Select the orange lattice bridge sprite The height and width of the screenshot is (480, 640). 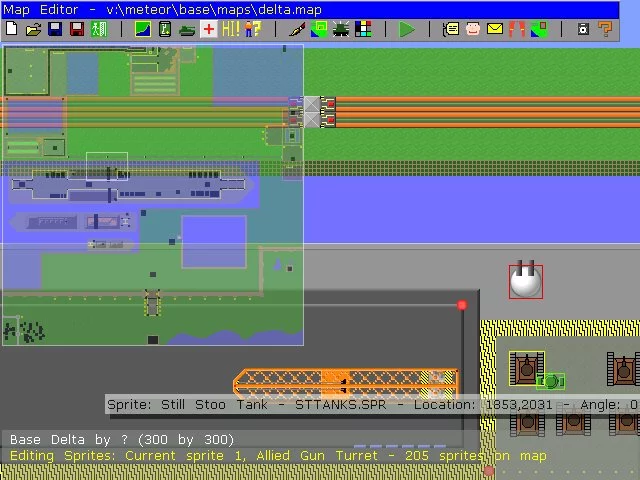[345, 383]
